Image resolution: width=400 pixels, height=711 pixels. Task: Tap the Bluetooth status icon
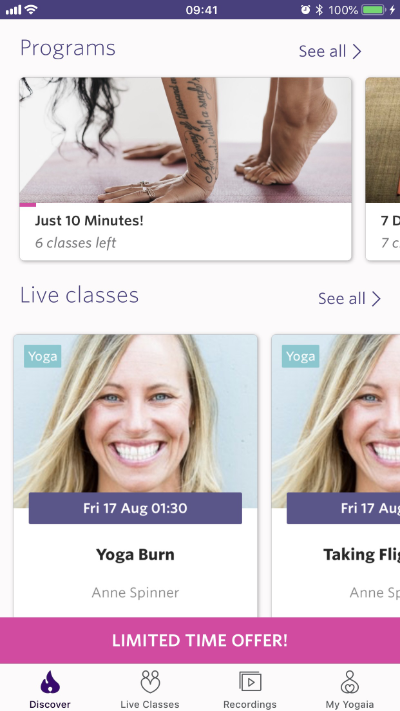pos(319,10)
